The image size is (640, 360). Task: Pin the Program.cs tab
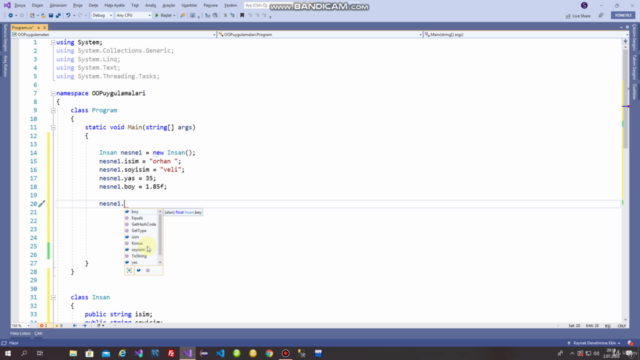pyautogui.click(x=38, y=27)
